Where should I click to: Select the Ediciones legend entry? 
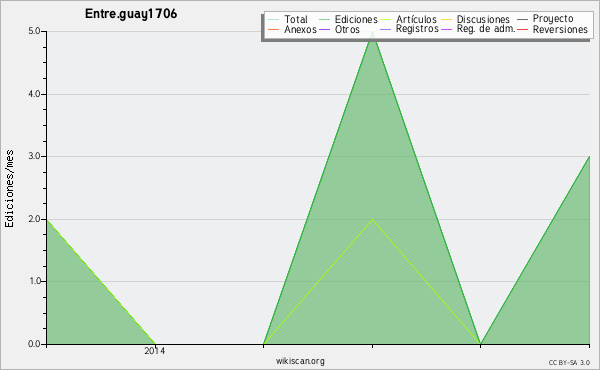[x=348, y=19]
